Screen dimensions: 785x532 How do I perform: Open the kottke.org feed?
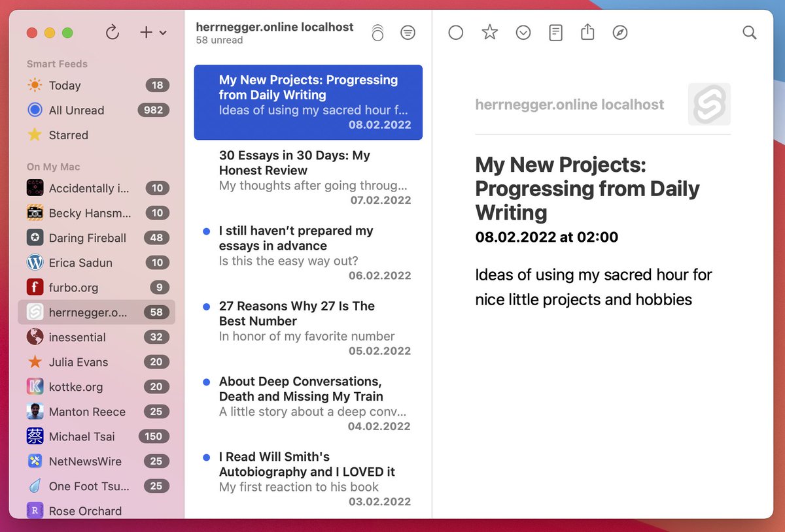click(97, 387)
